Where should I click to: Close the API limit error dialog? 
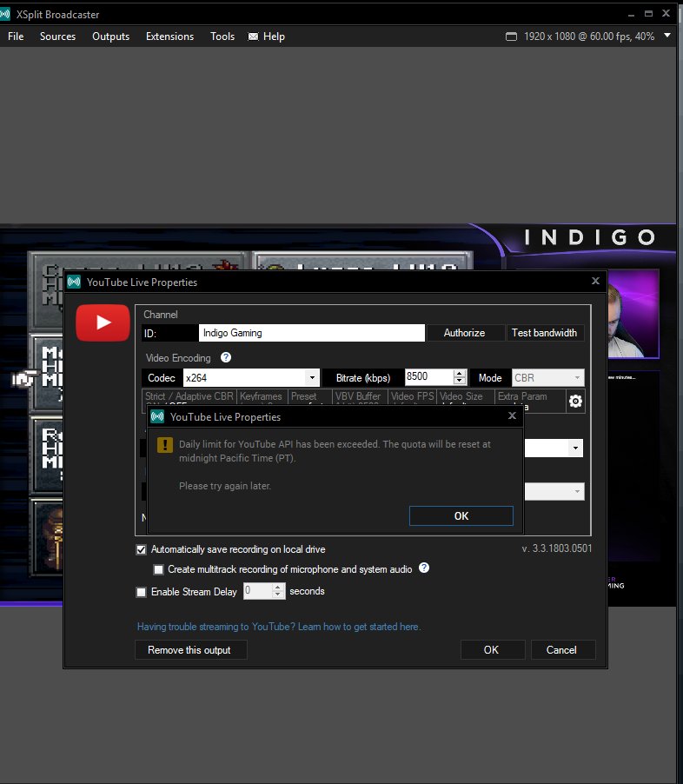click(512, 415)
